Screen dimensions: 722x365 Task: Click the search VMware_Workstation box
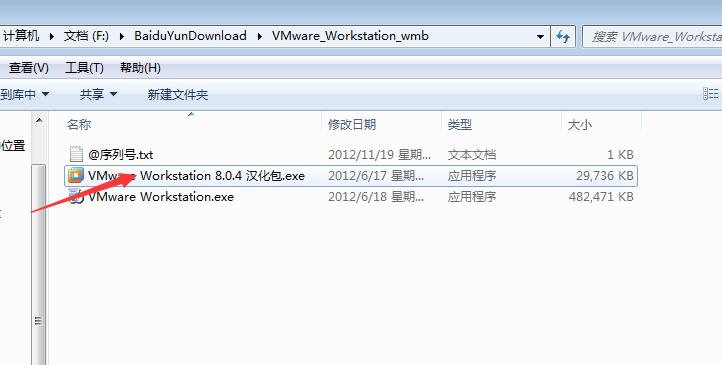(x=652, y=36)
